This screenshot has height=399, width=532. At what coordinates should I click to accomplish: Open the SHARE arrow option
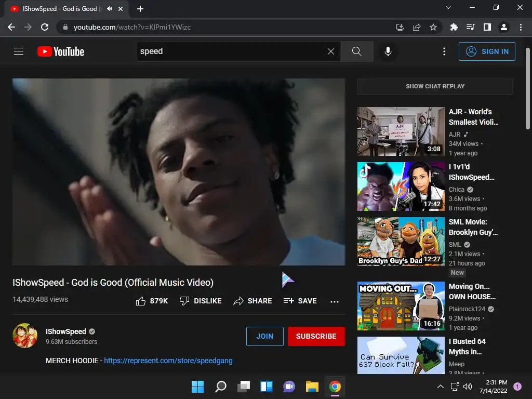coord(253,301)
